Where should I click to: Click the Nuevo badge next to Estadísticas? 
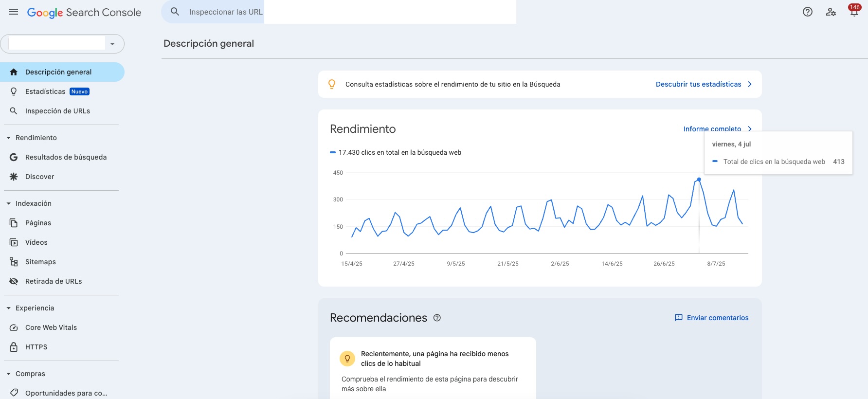click(79, 91)
